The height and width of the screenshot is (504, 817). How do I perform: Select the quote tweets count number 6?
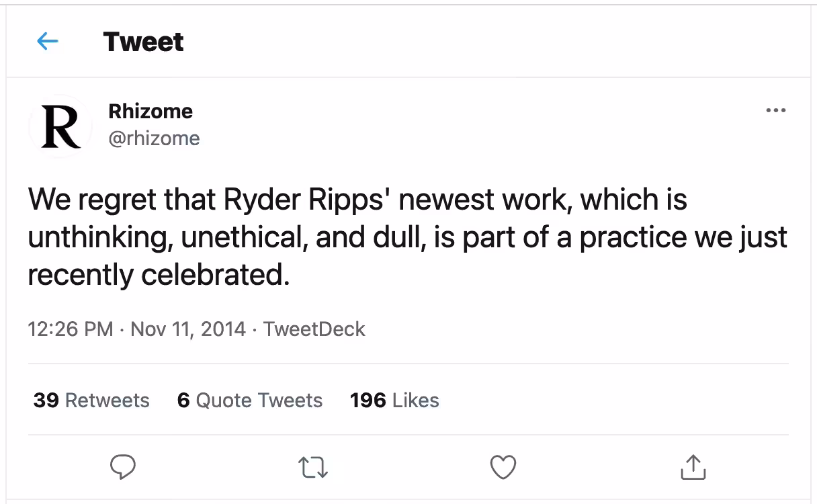[183, 401]
